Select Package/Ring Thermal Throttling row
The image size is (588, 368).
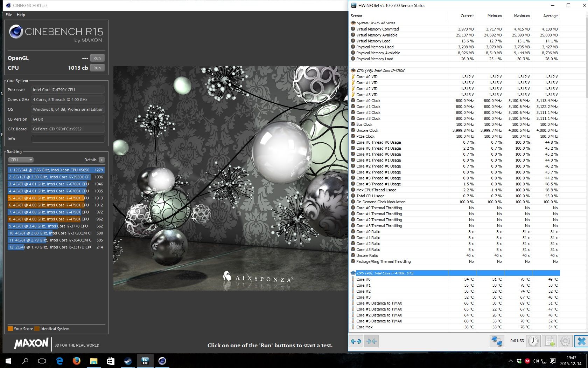[x=454, y=261]
